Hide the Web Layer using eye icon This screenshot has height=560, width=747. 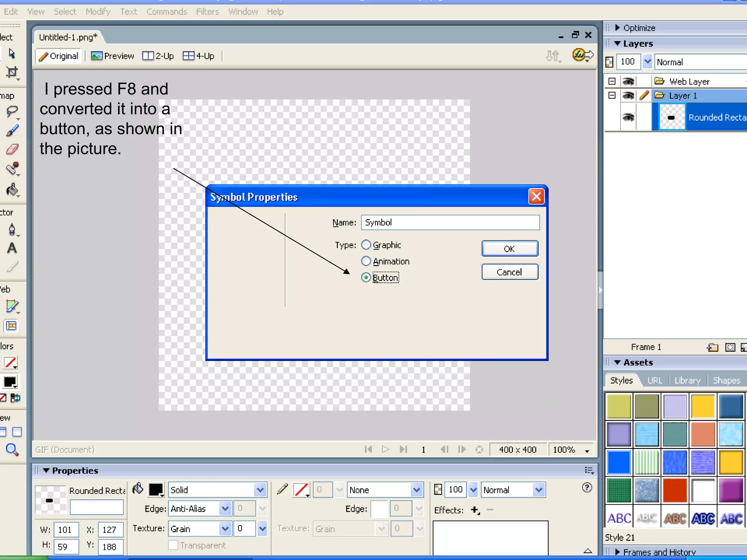pos(628,81)
